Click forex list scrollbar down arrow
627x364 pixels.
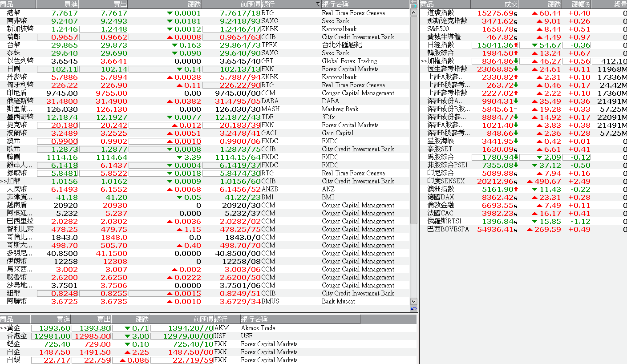[x=414, y=301]
